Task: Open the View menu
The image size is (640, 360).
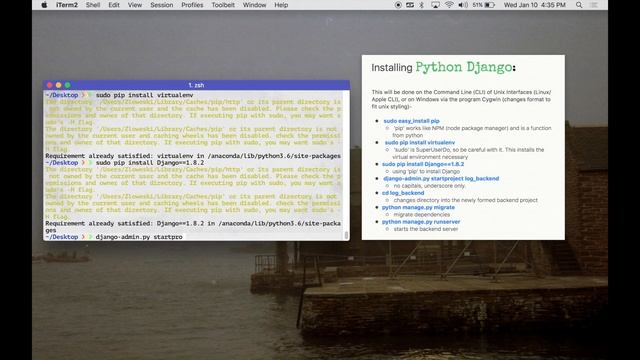Action: click(x=135, y=5)
